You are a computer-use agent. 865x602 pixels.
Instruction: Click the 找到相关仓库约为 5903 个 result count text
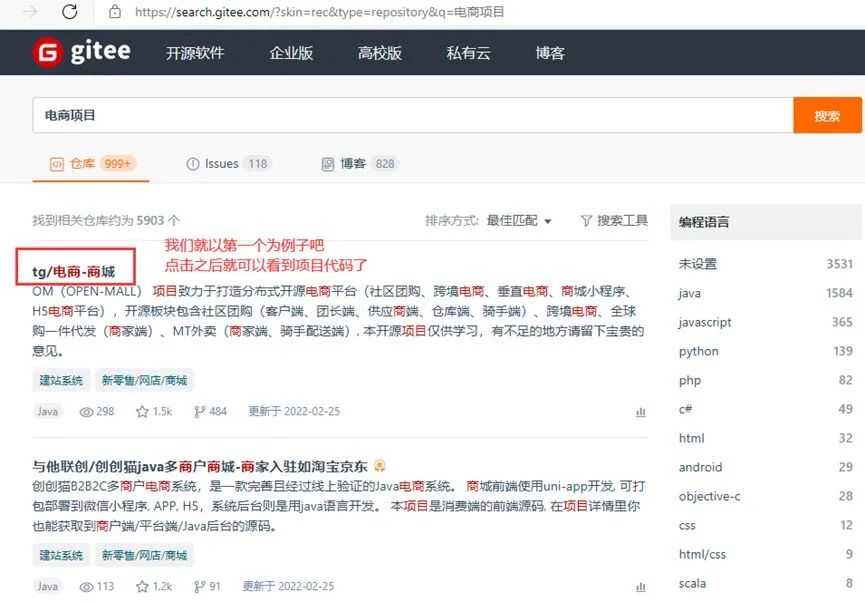[106, 221]
